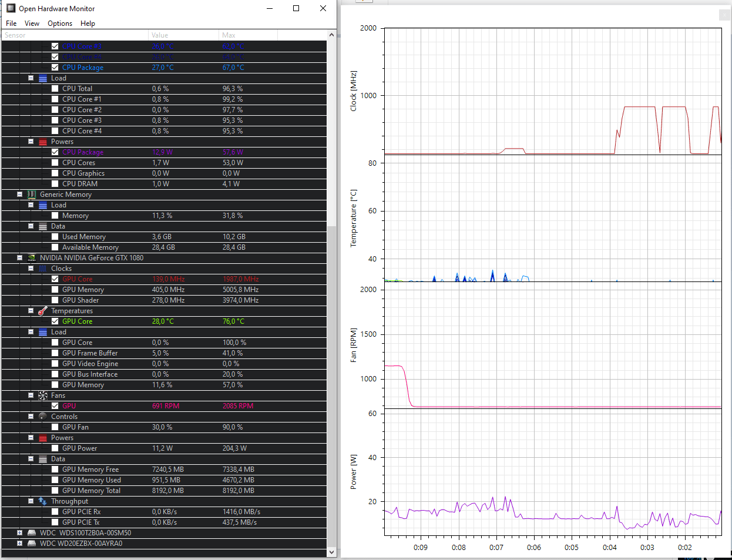Viewport: 732px width, 560px height.
Task: Expand the WDC WDS100T2B0A-00SM50 drive node
Action: coord(19,533)
